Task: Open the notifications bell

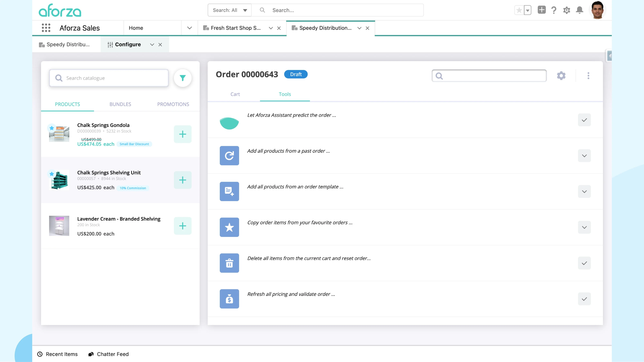Action: click(x=579, y=10)
